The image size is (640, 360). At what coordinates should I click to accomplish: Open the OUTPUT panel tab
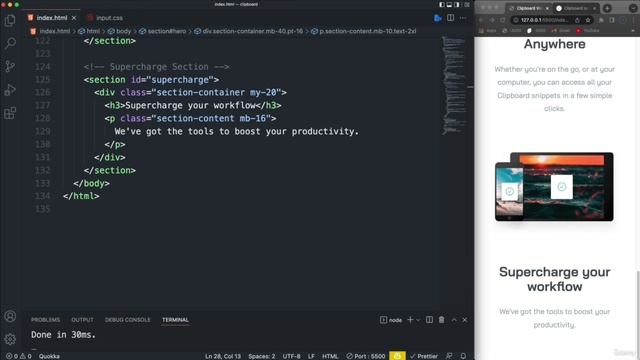click(82, 320)
